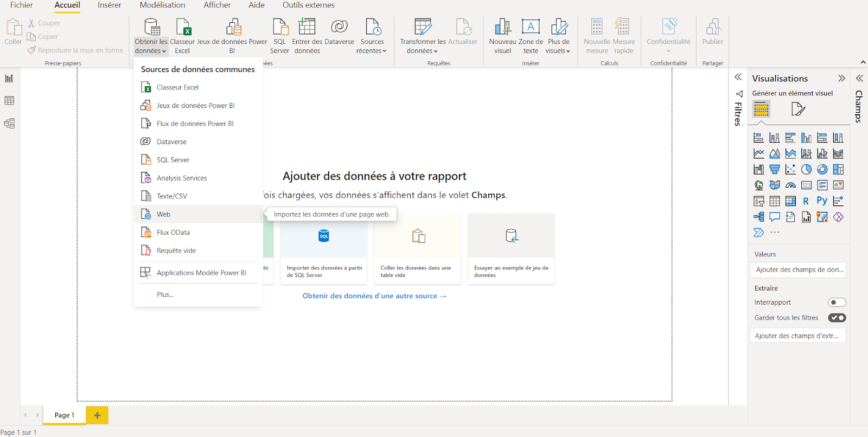The width and height of the screenshot is (868, 437).
Task: Click the Nouvelle mesure ribbon button
Action: pos(597,36)
